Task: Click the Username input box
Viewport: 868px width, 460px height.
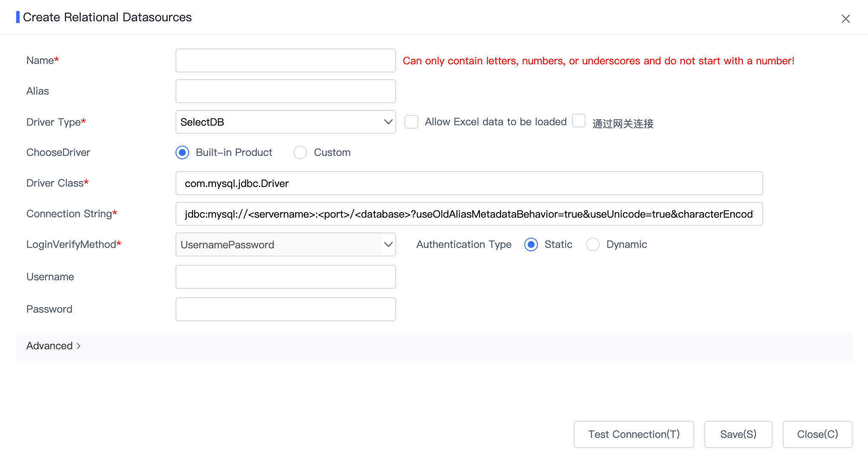Action: click(285, 276)
